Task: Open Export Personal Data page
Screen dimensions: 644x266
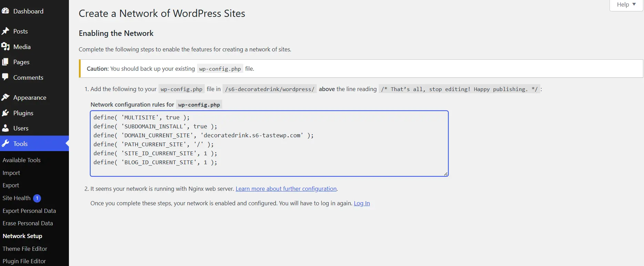Action: pos(29,211)
